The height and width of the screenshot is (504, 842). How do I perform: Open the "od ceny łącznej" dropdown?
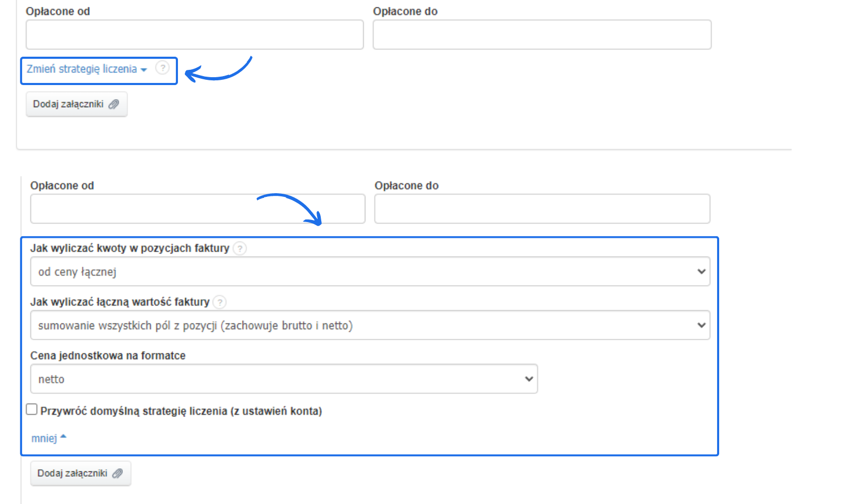click(x=370, y=271)
